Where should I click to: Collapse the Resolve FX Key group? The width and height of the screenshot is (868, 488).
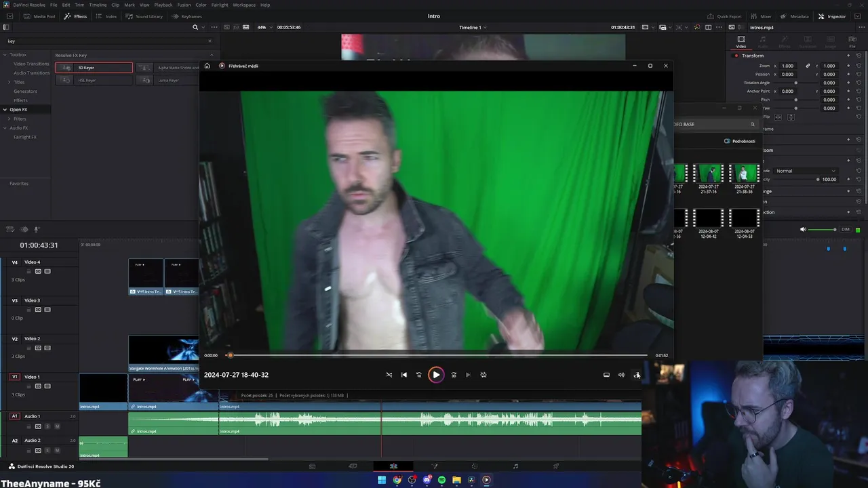[x=212, y=55]
